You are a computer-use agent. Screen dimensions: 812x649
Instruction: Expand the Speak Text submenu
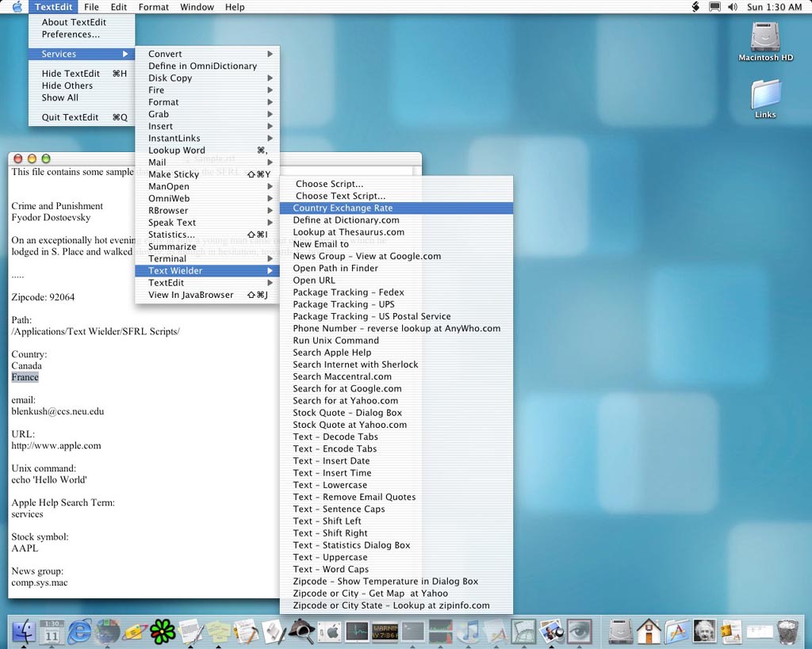point(207,223)
